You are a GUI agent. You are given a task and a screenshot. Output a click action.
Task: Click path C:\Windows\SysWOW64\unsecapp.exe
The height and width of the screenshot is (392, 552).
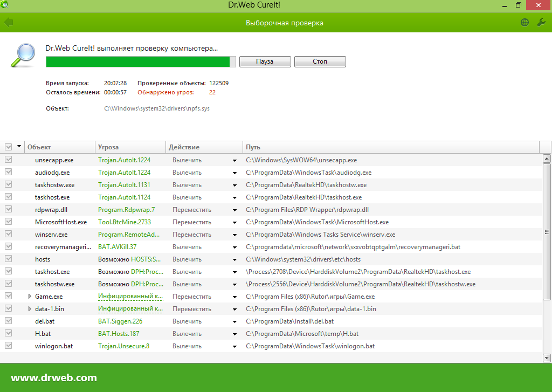pos(301,160)
